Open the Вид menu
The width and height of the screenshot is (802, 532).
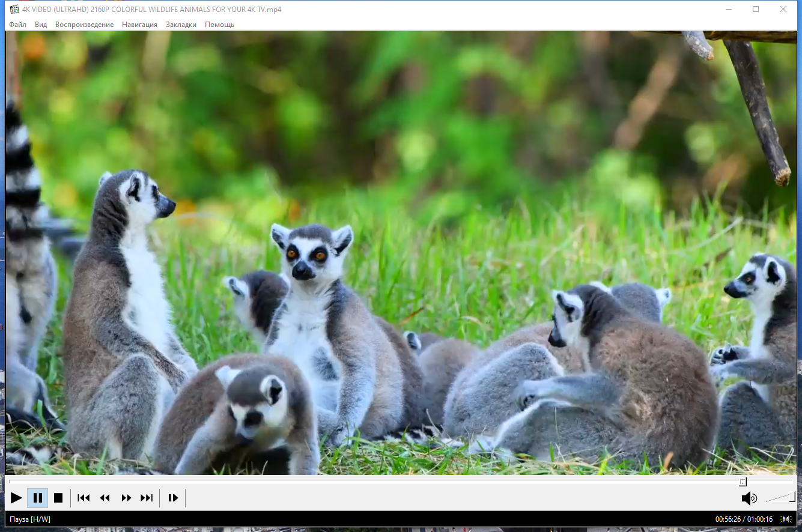[x=41, y=25]
